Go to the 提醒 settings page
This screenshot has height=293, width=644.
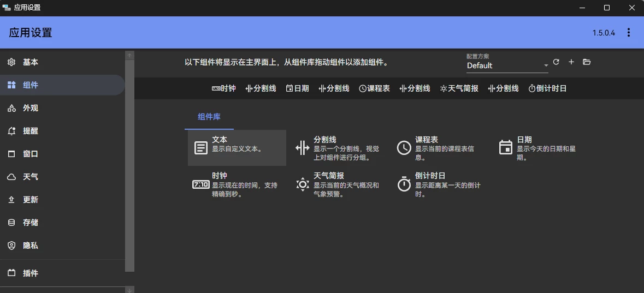pyautogui.click(x=62, y=131)
